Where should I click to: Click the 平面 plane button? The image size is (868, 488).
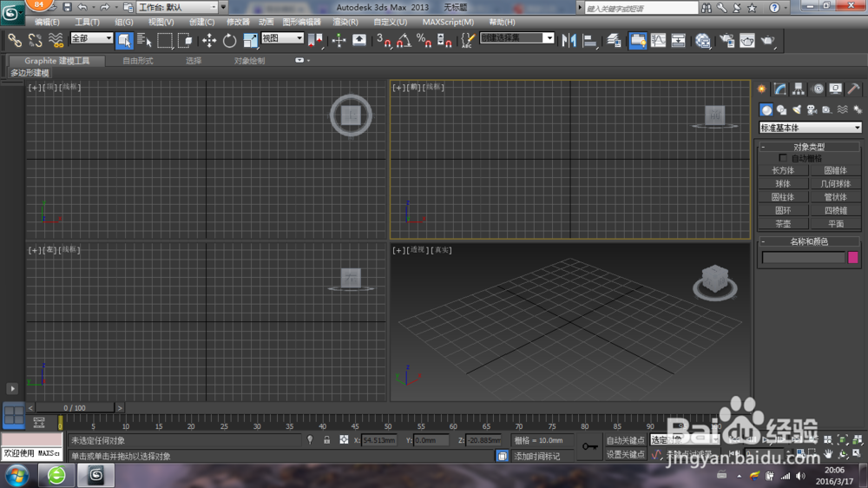[835, 224]
